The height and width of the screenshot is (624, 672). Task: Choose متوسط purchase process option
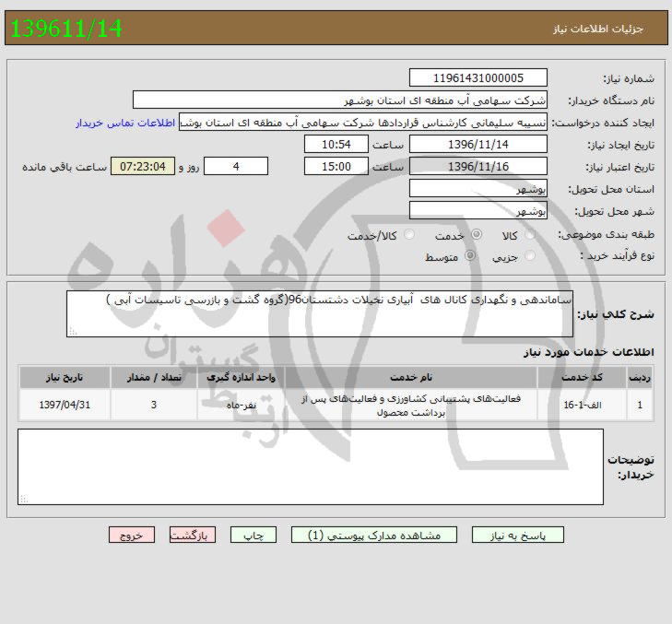[473, 256]
